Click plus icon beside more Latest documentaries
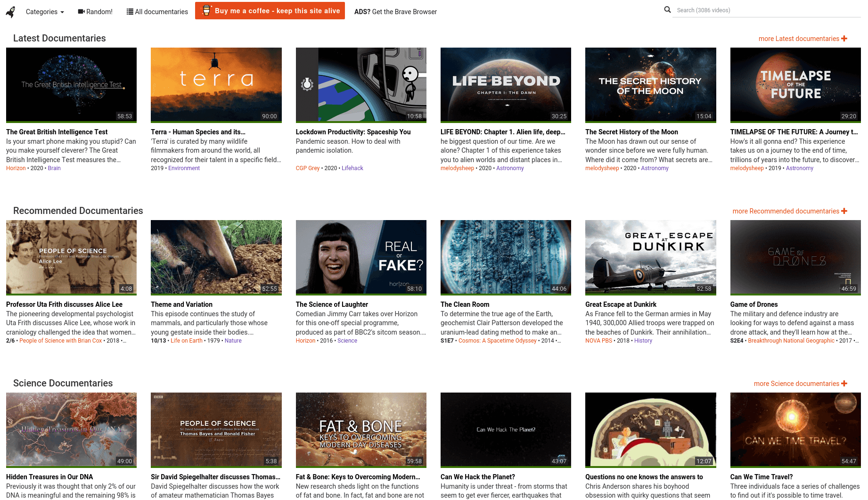Viewport: 868px width, 500px height. pyautogui.click(x=844, y=39)
